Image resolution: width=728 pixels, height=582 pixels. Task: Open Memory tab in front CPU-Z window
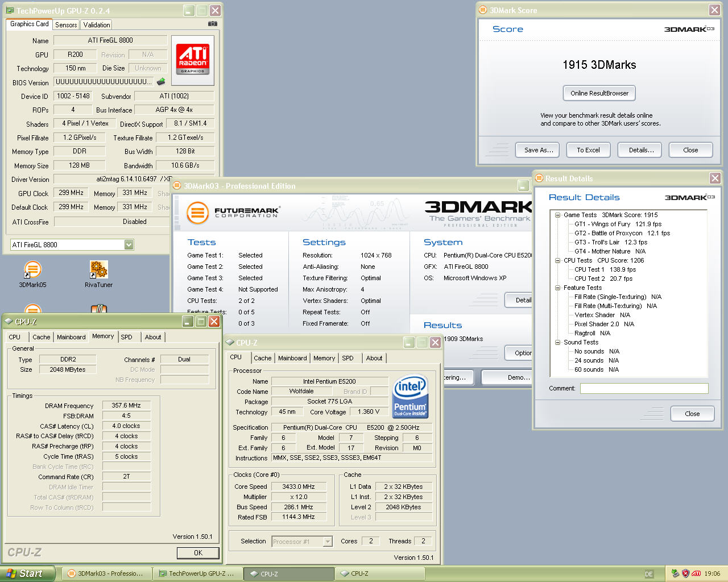point(324,358)
